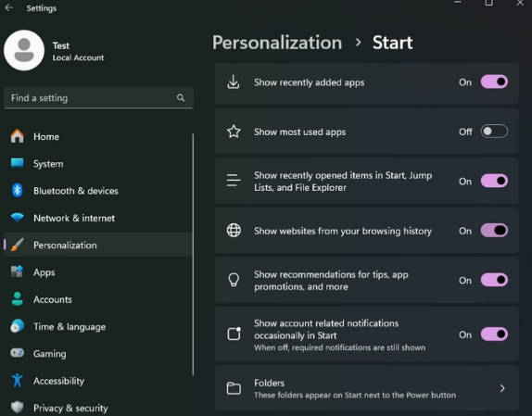Click the Privacy & security shield icon
The height and width of the screenshot is (416, 532).
[x=17, y=407]
